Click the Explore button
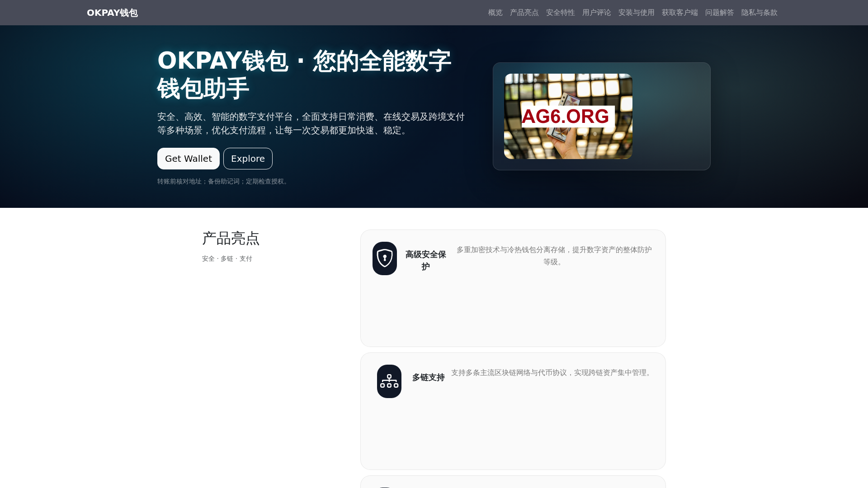The image size is (868, 488). click(248, 159)
